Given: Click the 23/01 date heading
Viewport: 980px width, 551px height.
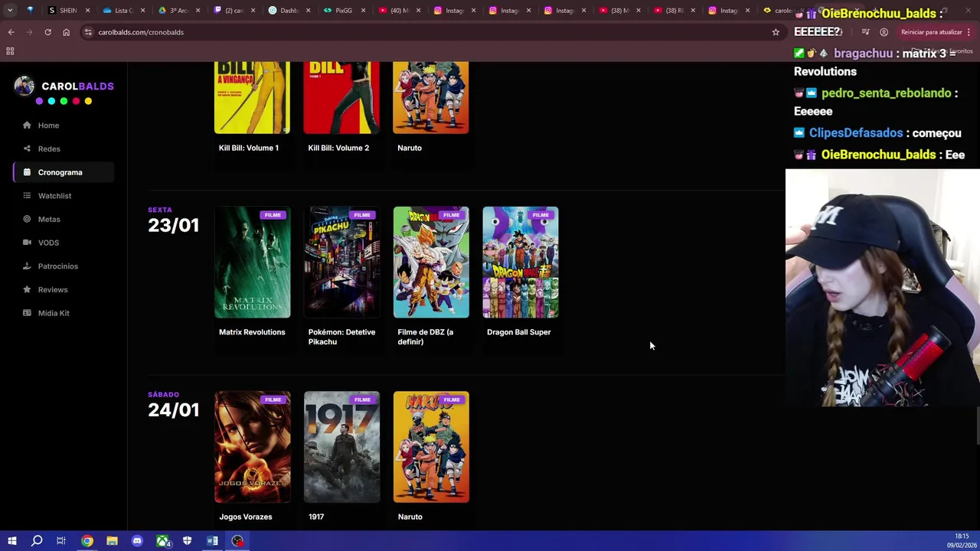Looking at the screenshot, I should 173,225.
